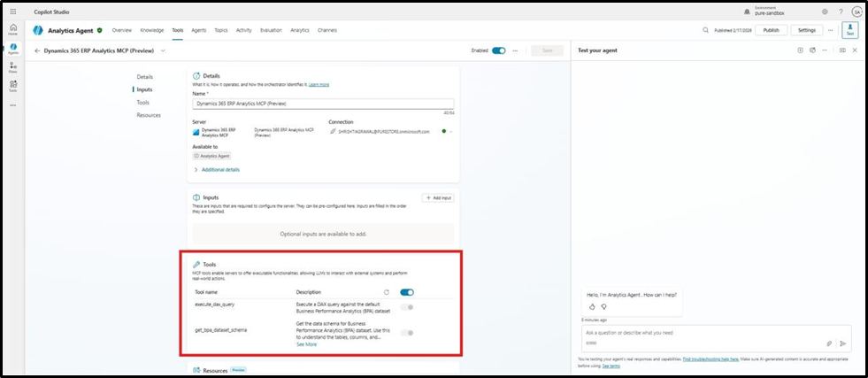Expand the dropdown next to the MCP title
868x378 pixels.
pyautogui.click(x=163, y=50)
